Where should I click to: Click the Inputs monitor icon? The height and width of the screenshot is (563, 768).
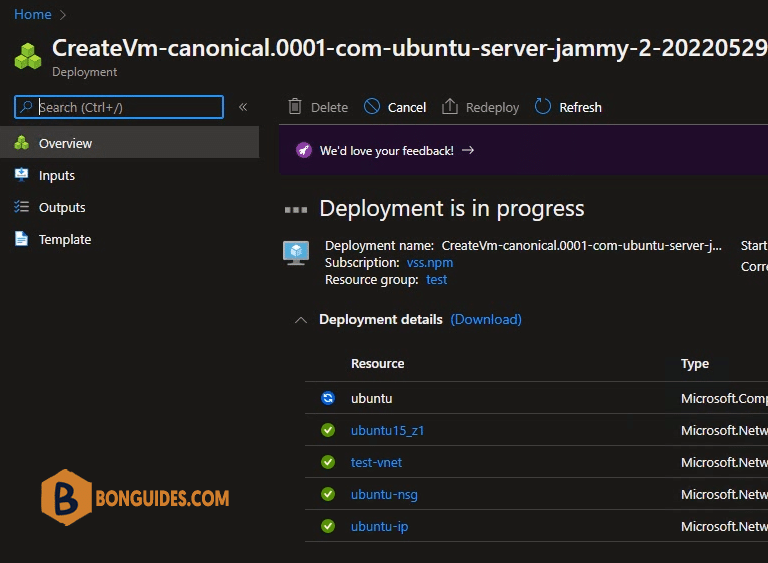click(22, 174)
